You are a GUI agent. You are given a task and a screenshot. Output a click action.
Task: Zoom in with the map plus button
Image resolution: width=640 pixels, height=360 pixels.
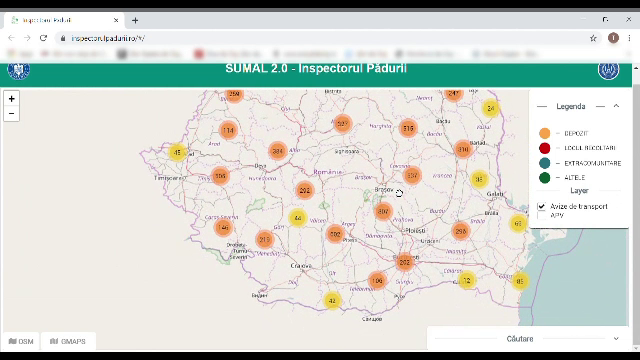pos(11,99)
